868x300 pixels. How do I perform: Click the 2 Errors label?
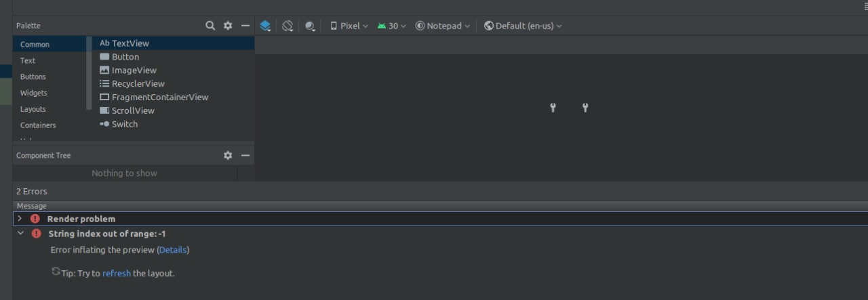[x=32, y=192]
